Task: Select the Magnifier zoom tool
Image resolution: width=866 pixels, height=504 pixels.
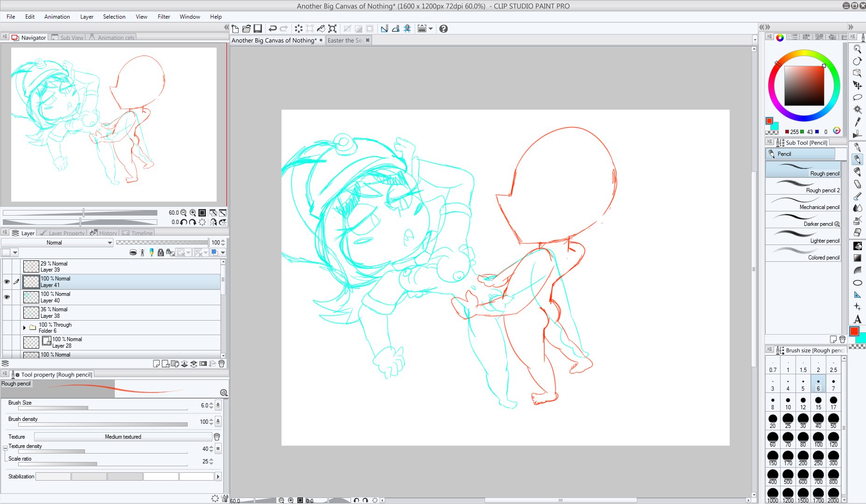Action: 857,49
